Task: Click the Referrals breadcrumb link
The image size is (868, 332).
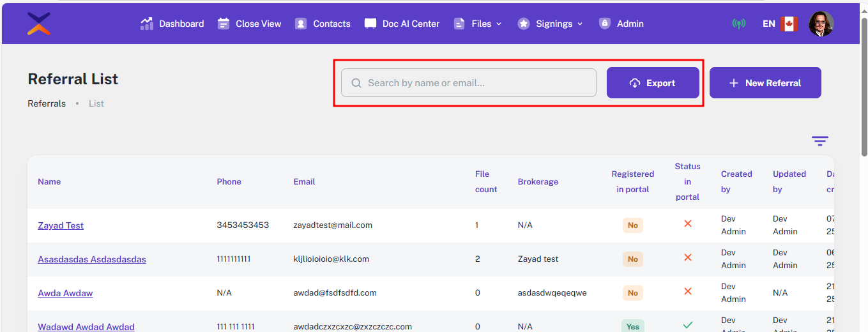Action: point(47,103)
